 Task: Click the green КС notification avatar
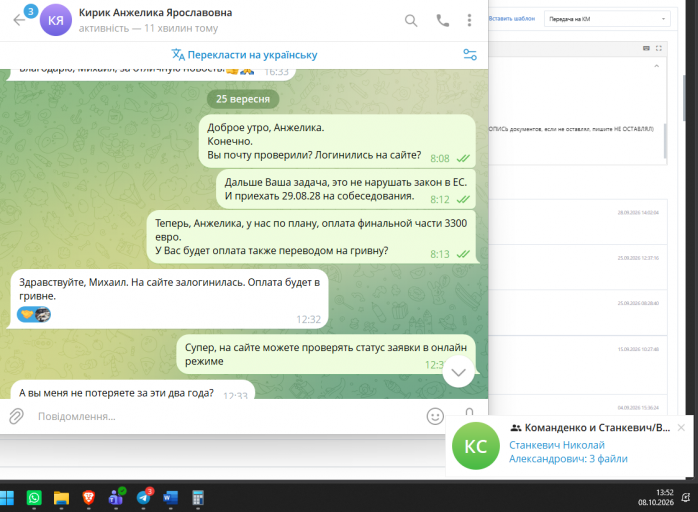(x=476, y=446)
